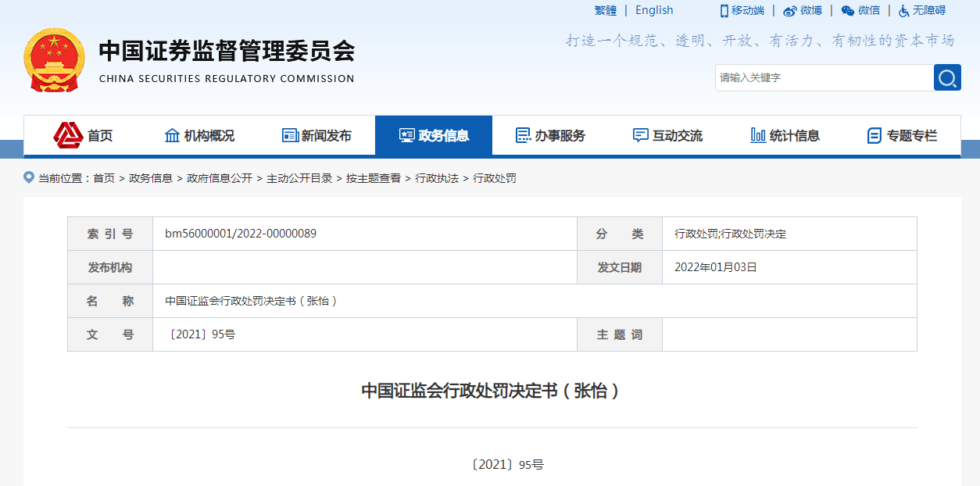Viewport: 980px width, 486px height.
Task: Open the 新闻发布 menu
Action: coord(317,135)
